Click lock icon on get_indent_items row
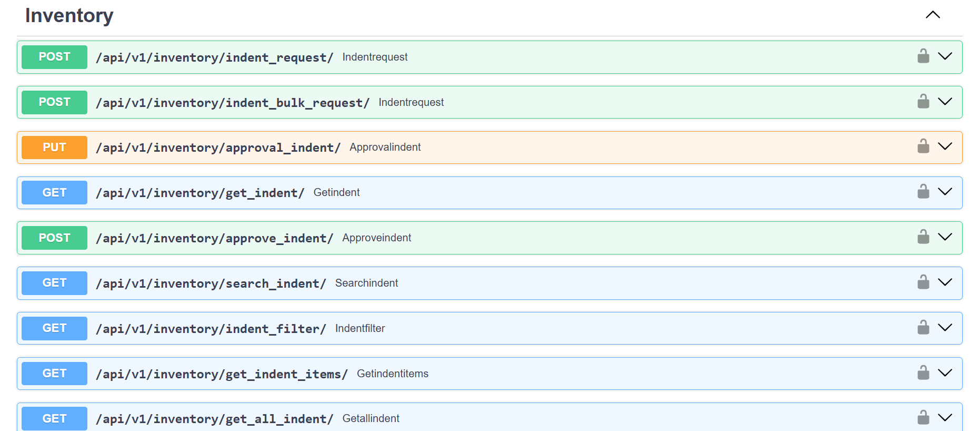 pos(923,373)
